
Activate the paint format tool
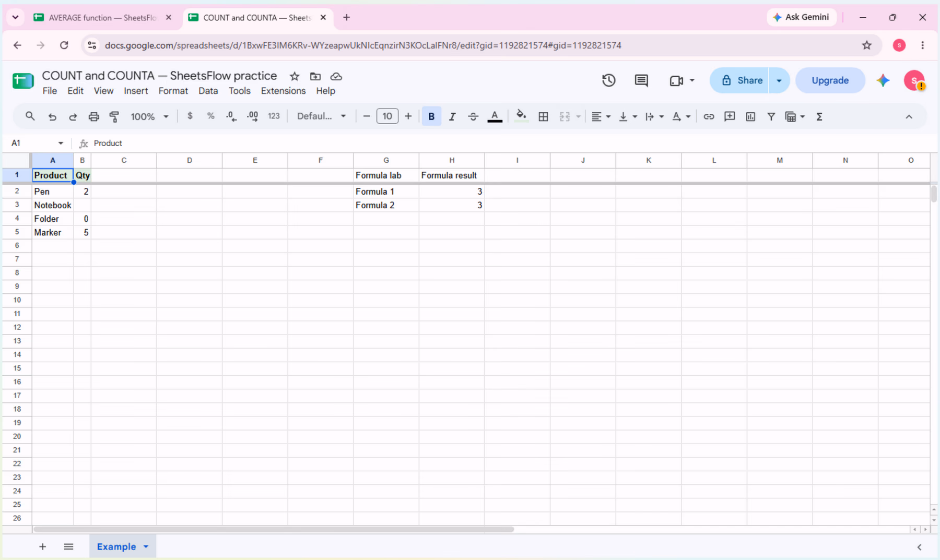pos(114,116)
